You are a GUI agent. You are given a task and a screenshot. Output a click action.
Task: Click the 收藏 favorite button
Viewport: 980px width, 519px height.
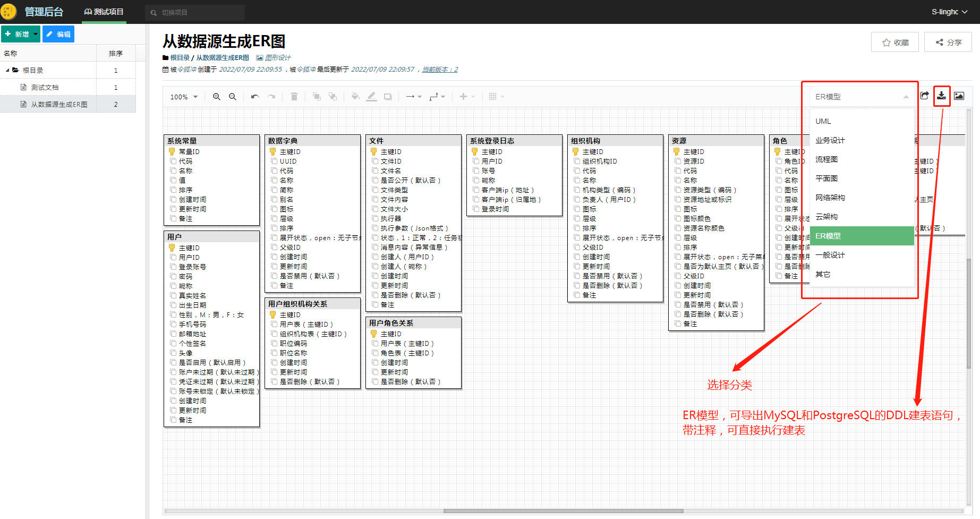[x=896, y=42]
